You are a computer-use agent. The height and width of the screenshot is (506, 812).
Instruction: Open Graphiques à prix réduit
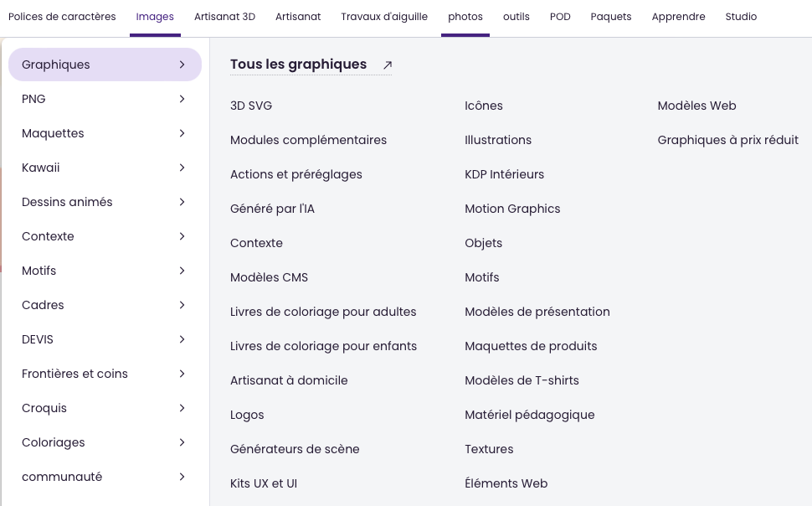(727, 140)
